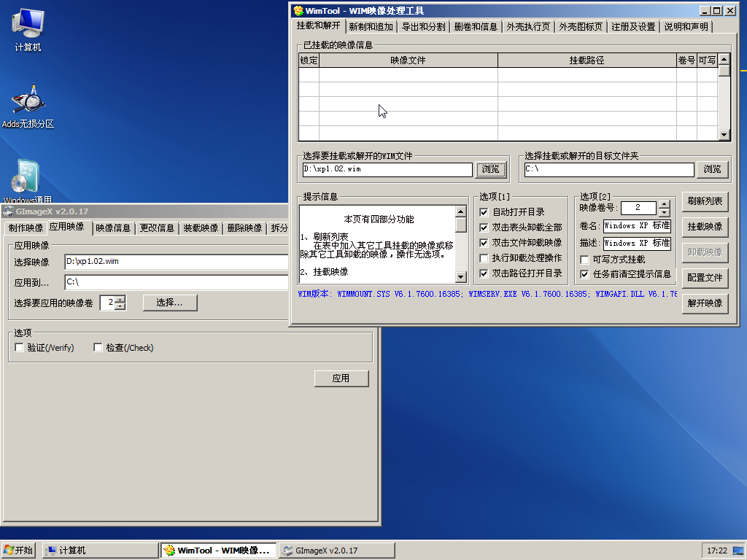This screenshot has height=560, width=747.
Task: Click the 提示信息 box scroll-down arrow
Action: coord(461,276)
